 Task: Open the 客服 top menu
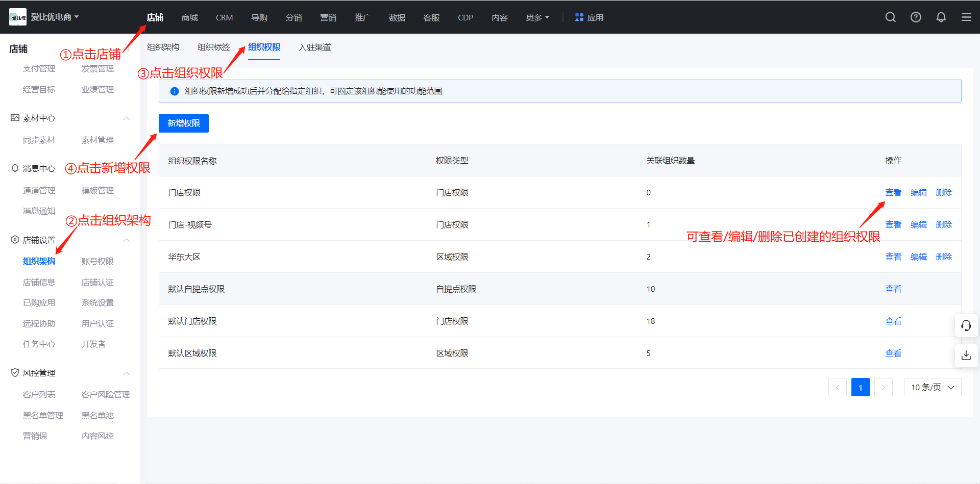[x=431, y=17]
